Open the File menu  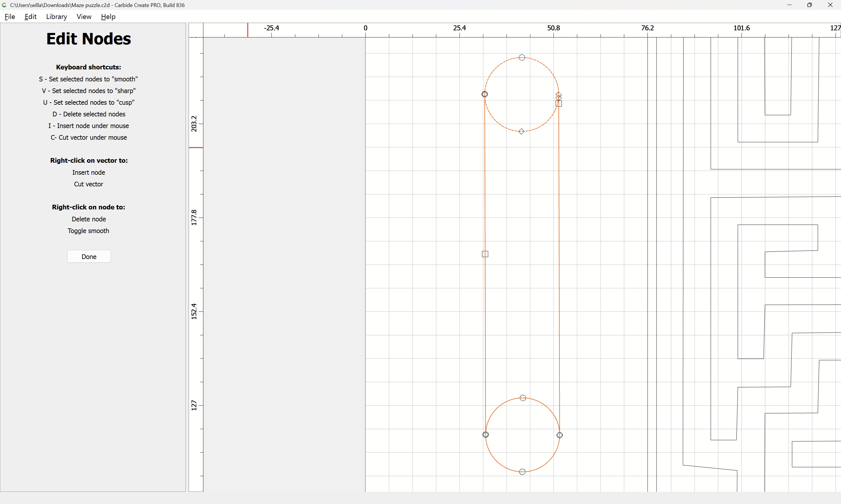(10, 17)
